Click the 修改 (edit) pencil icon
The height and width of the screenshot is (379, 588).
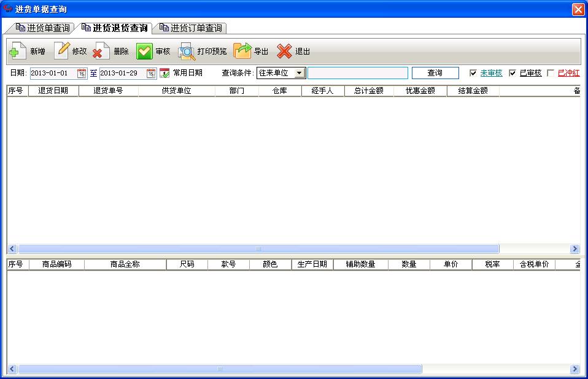(61, 51)
